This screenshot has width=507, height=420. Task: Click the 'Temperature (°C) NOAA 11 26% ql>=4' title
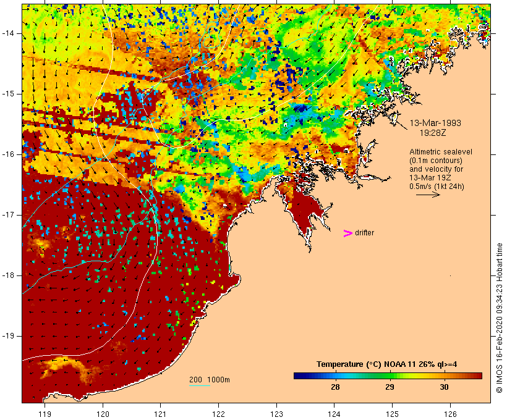386,364
